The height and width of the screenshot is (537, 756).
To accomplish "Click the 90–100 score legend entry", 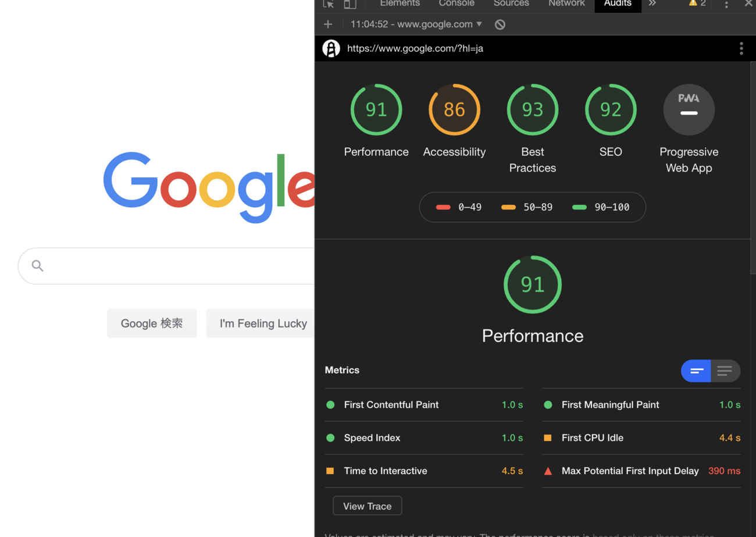I will click(x=601, y=207).
